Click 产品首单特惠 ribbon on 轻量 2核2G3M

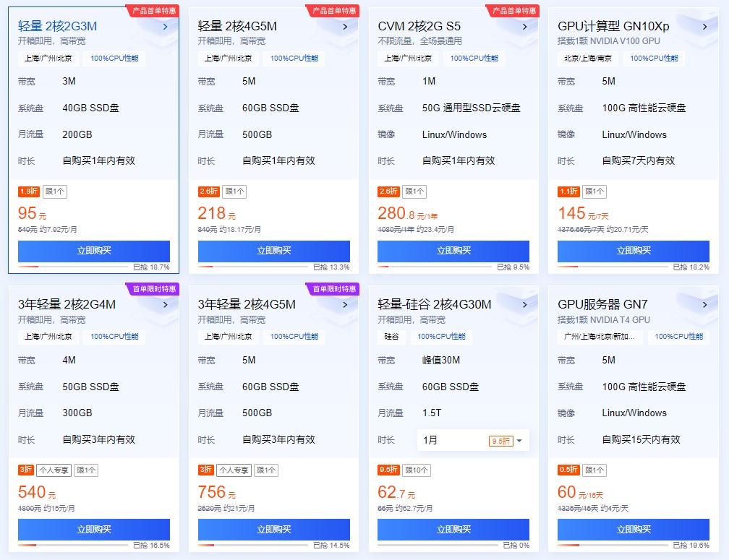tap(153, 11)
